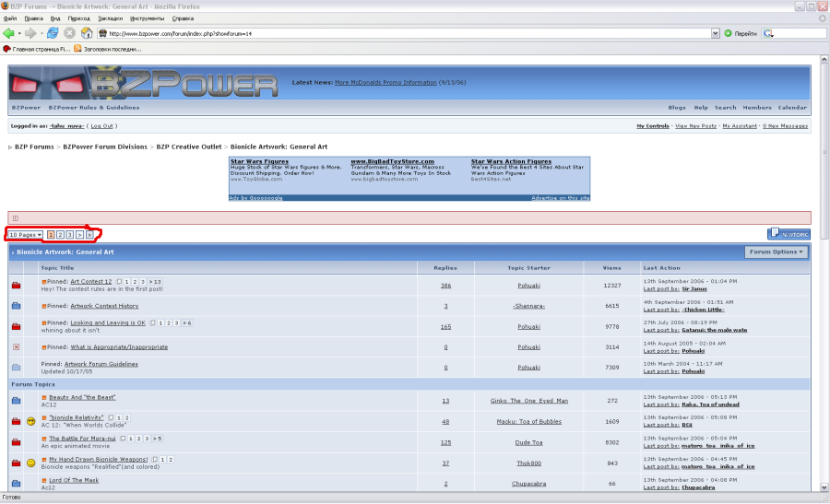The height and width of the screenshot is (504, 830).
Task: Open the Правка menu
Action: (33, 18)
